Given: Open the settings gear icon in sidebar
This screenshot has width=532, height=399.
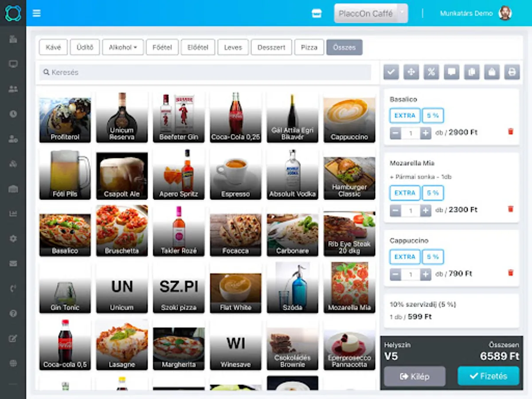Looking at the screenshot, I should (13, 239).
